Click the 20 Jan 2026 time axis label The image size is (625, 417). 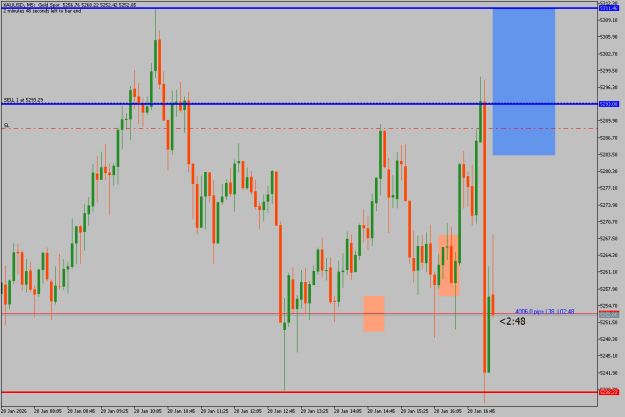[14, 411]
